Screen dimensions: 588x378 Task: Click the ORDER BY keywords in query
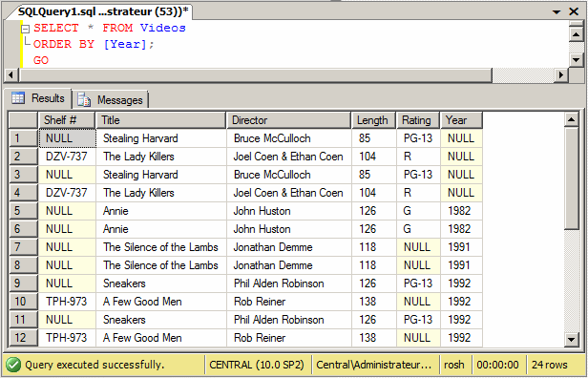click(x=64, y=44)
